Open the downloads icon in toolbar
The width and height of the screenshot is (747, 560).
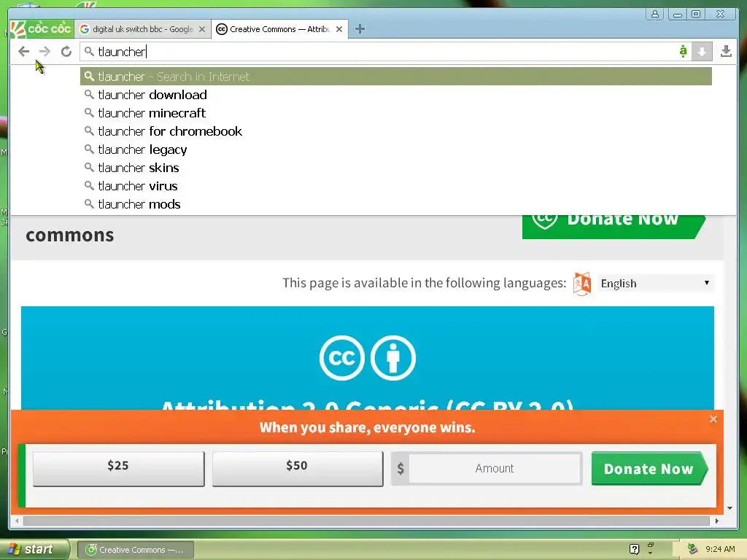pos(726,52)
